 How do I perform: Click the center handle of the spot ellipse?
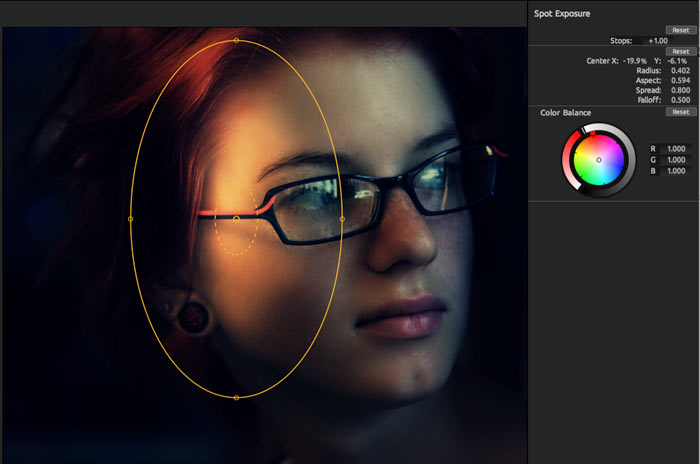(x=236, y=219)
